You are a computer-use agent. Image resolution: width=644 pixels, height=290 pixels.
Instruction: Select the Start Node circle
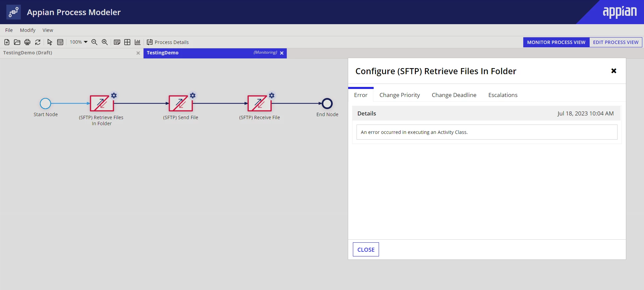tap(45, 103)
